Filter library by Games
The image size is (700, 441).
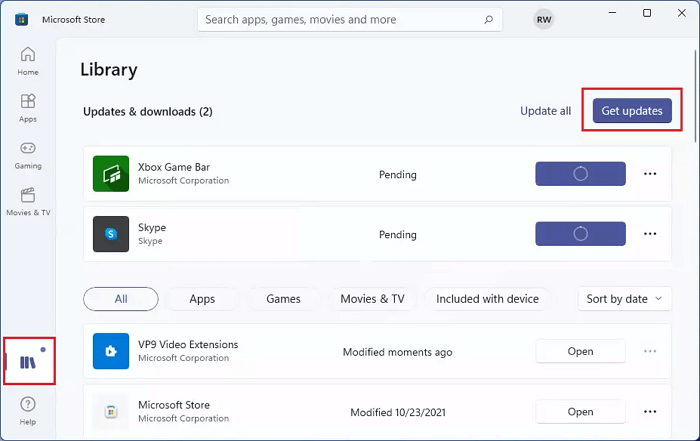[x=283, y=298]
